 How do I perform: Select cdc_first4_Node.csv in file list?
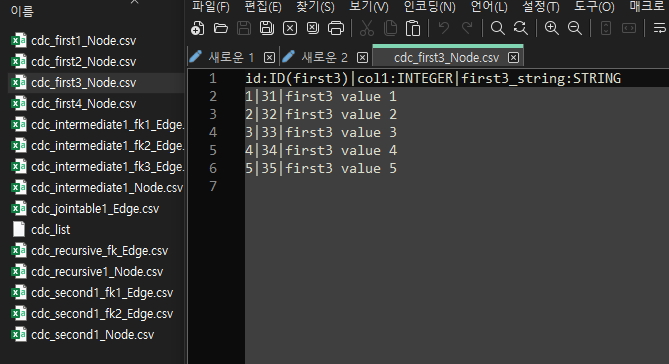(84, 103)
